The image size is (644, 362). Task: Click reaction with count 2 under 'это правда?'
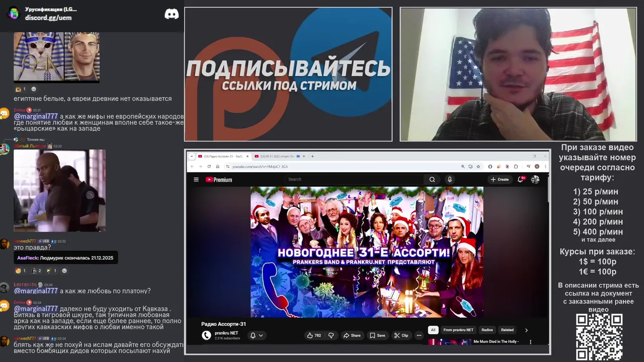tap(36, 270)
